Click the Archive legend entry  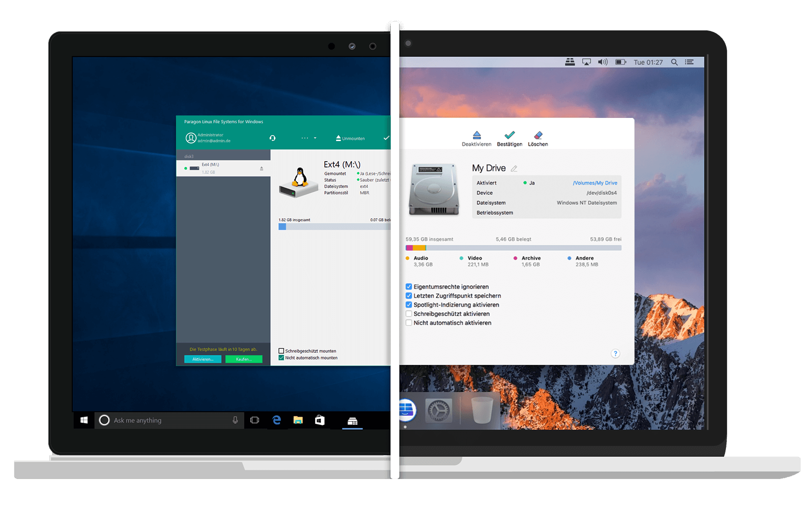pyautogui.click(x=527, y=261)
